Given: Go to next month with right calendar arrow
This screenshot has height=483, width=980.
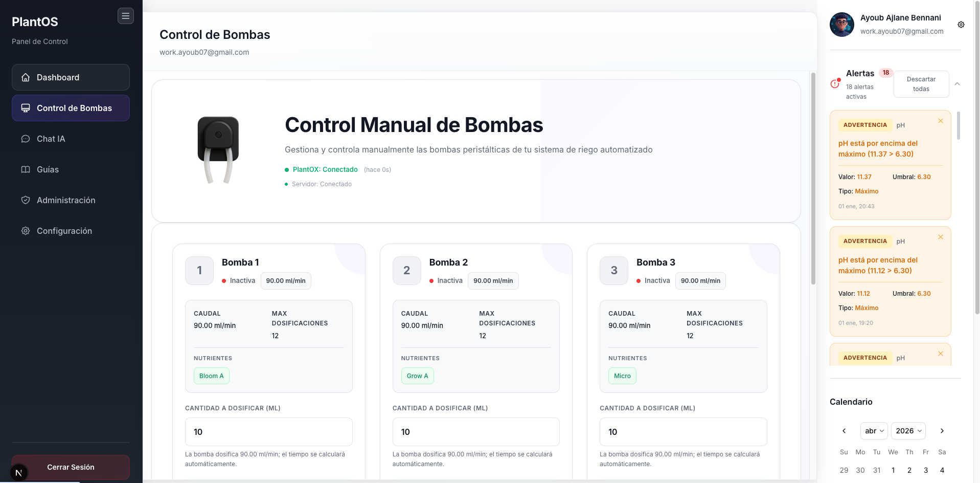Looking at the screenshot, I should (x=942, y=431).
